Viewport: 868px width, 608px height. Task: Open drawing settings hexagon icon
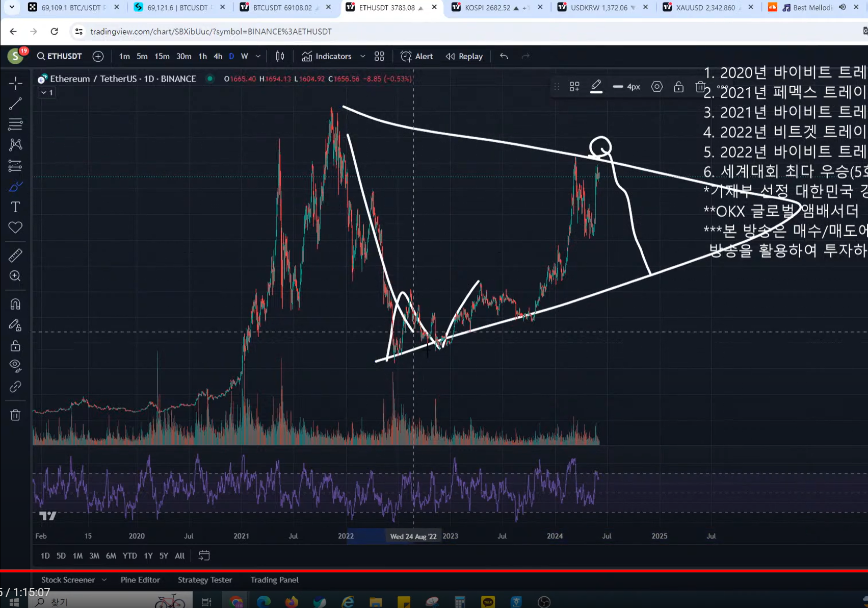pyautogui.click(x=657, y=87)
